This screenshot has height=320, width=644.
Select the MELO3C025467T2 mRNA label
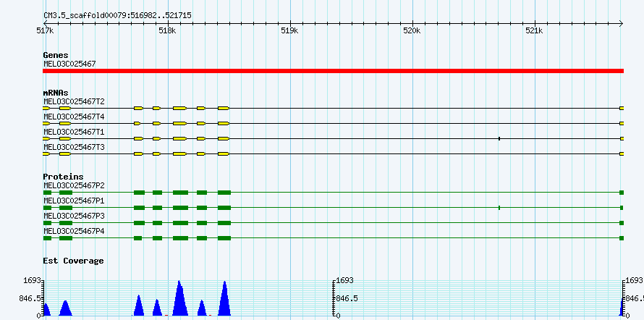74,101
